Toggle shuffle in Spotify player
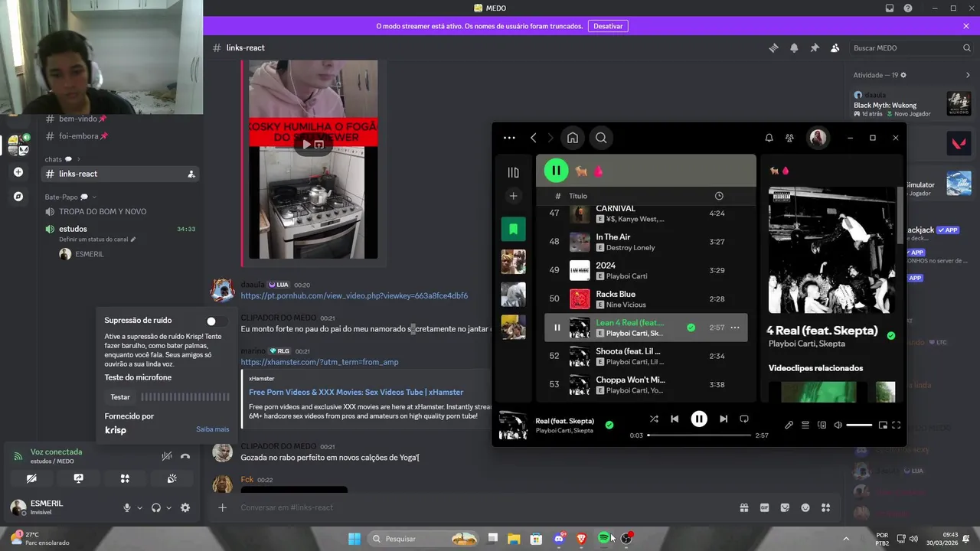Viewport: 980px width, 551px height. [x=654, y=419]
